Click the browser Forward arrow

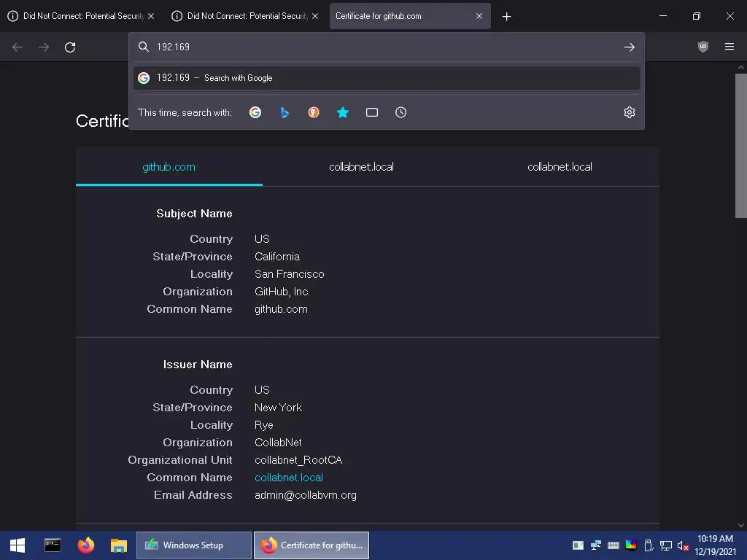point(43,47)
